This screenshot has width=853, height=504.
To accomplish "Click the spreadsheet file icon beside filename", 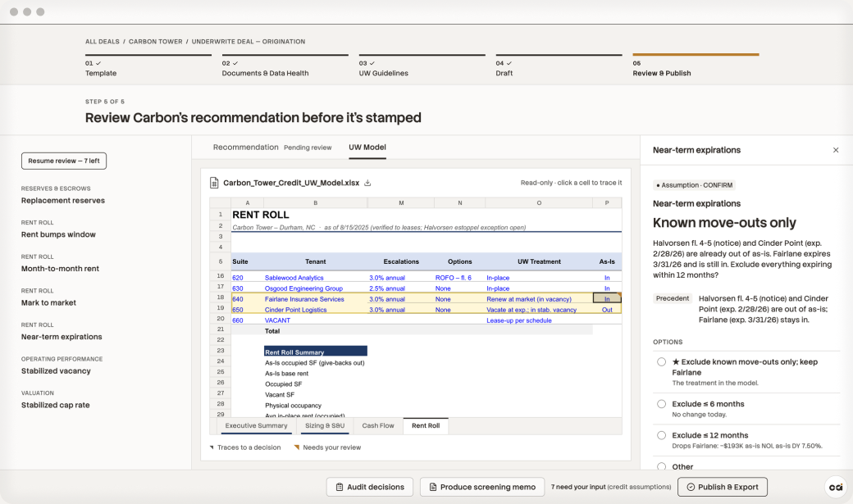I will pos(214,183).
